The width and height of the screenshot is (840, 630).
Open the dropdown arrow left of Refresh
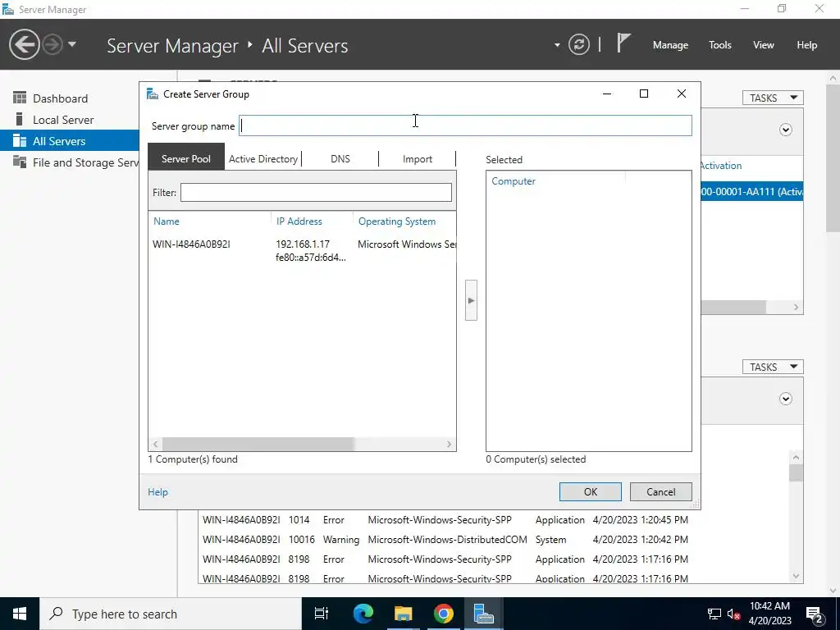[x=557, y=45]
